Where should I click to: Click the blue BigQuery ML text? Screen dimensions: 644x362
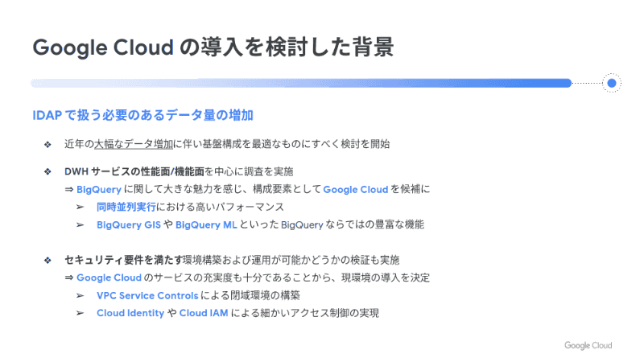(207, 224)
